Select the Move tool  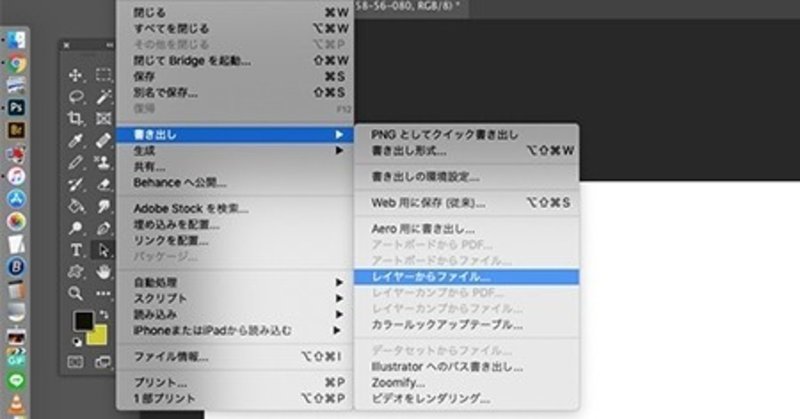[76, 75]
